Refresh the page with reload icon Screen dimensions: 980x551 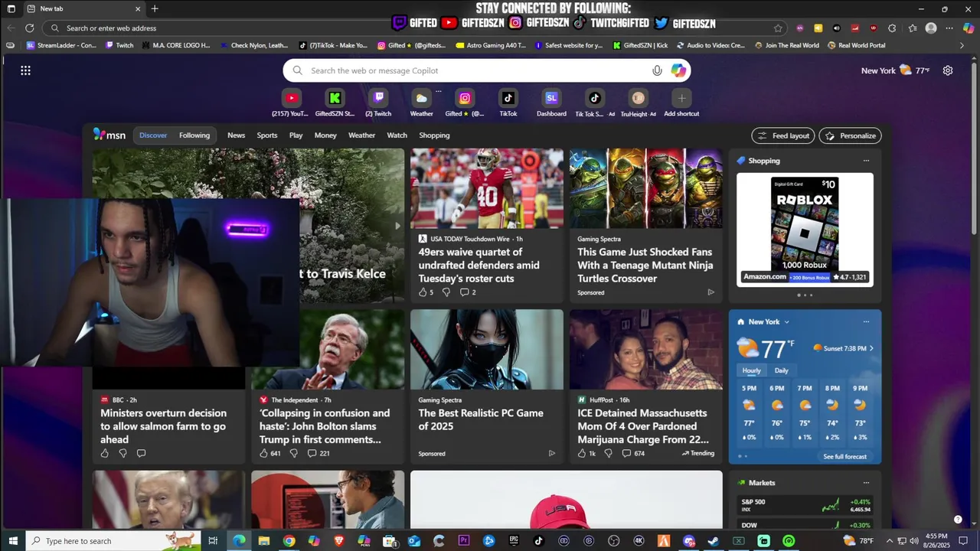[29, 28]
